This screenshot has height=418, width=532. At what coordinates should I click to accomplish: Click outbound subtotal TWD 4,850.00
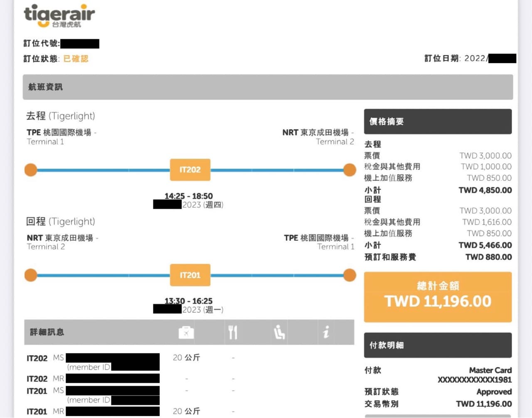485,190
